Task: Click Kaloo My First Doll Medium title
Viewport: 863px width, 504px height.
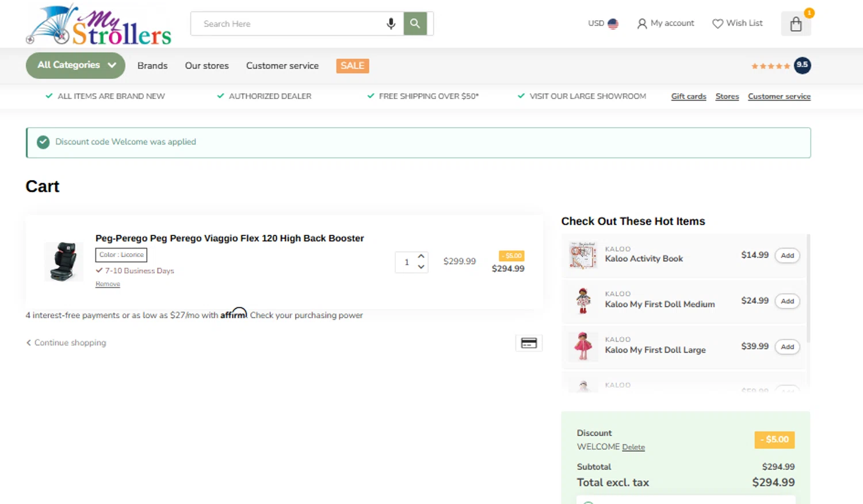Action: pos(660,304)
